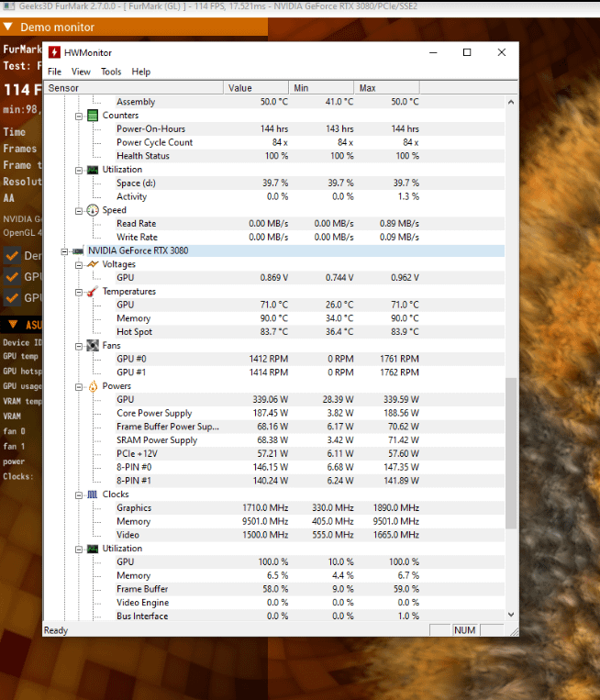Viewport: 600px width, 700px height.
Task: Click the GPU Utilization chart icon
Action: pos(93,549)
